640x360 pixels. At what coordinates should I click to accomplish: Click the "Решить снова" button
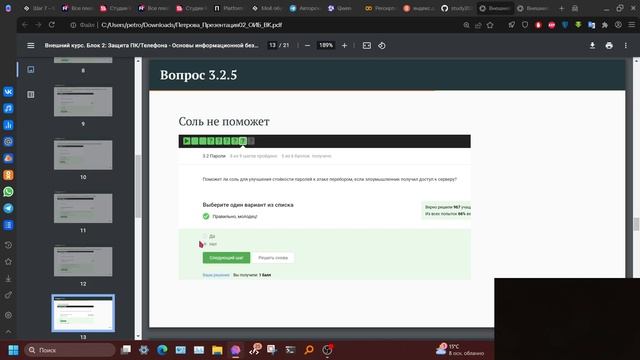click(273, 258)
